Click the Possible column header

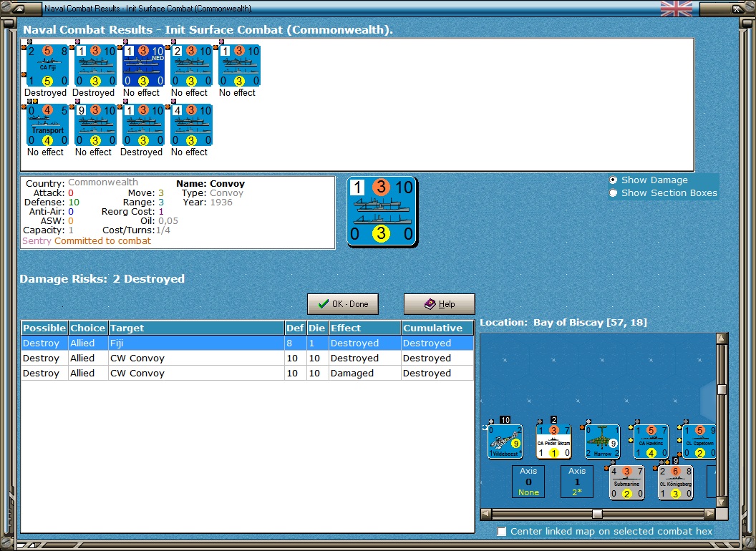point(44,328)
